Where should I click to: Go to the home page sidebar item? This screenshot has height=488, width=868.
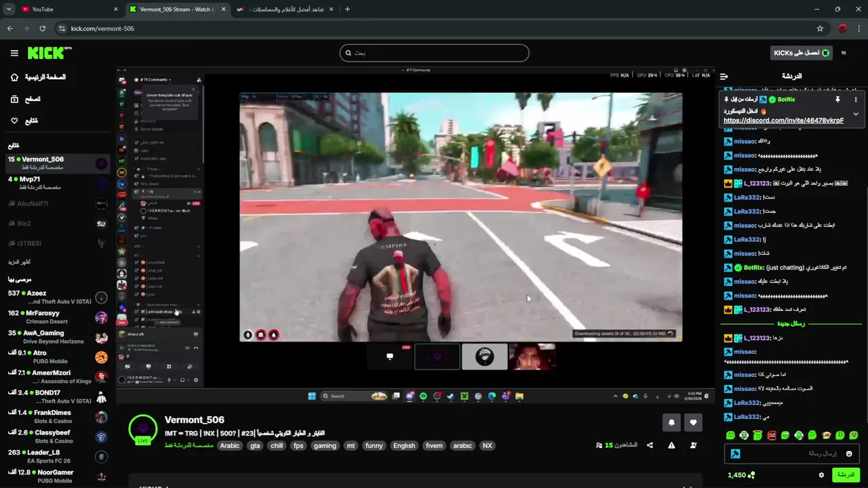point(38,77)
